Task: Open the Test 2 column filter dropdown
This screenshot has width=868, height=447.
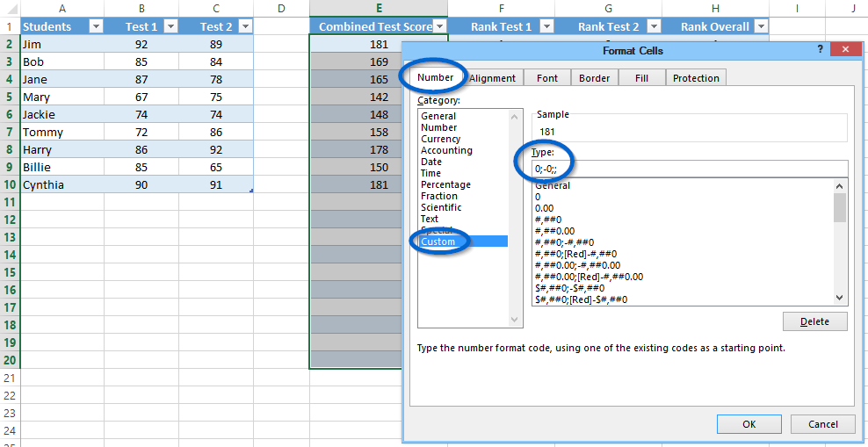Action: click(246, 26)
